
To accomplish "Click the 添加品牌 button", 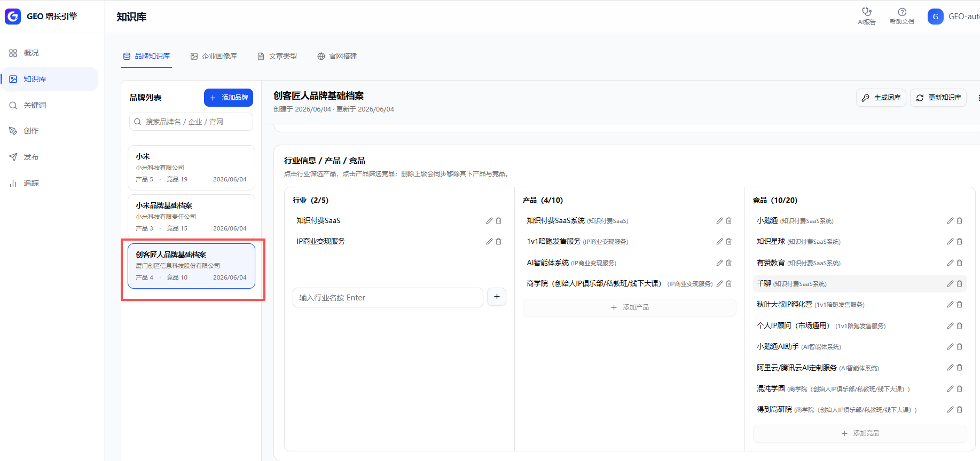I will pos(229,98).
